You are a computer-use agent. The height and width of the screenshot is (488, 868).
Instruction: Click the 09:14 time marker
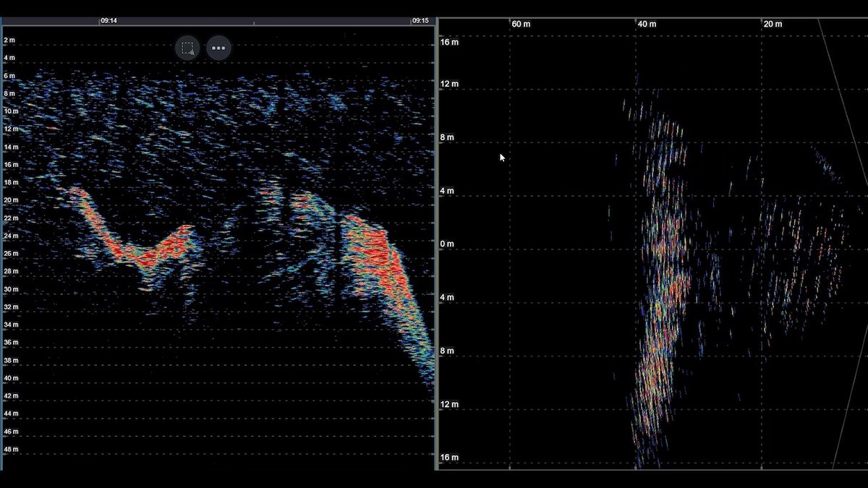click(x=109, y=21)
